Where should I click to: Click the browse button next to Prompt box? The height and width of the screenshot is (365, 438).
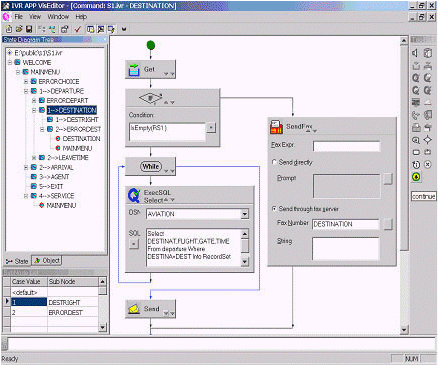tap(387, 179)
